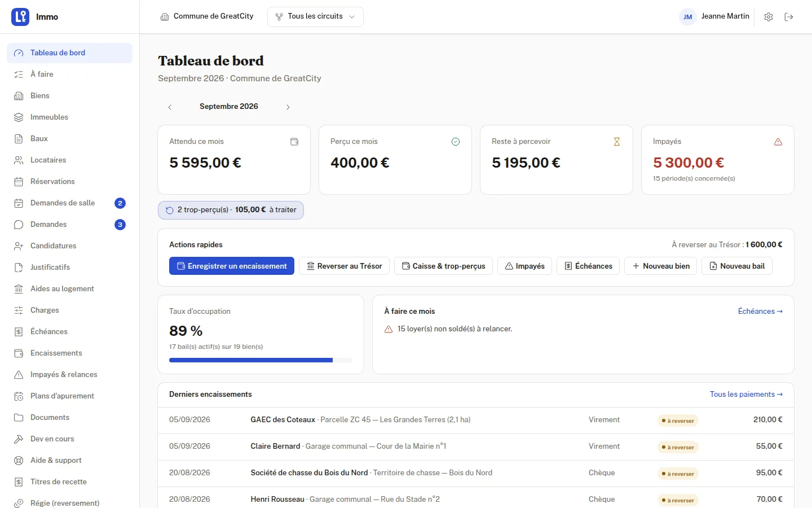Click the warning triangle icon in Impayés card
The width and height of the screenshot is (812, 508).
pos(778,142)
